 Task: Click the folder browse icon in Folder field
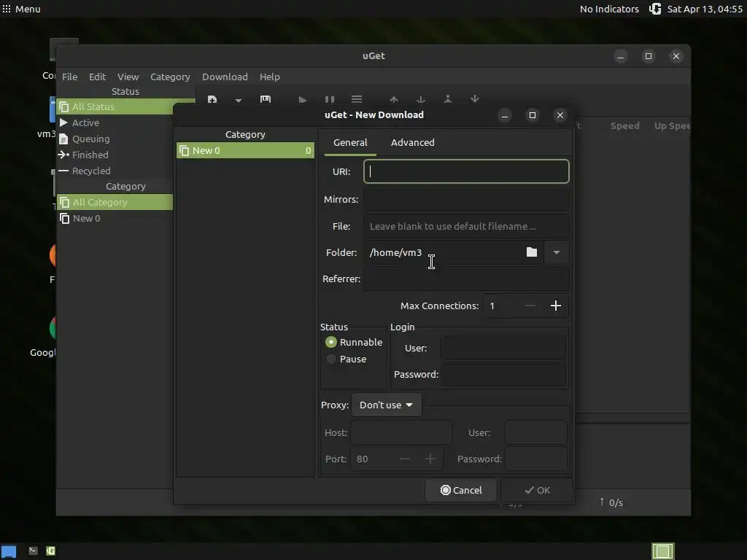(532, 252)
